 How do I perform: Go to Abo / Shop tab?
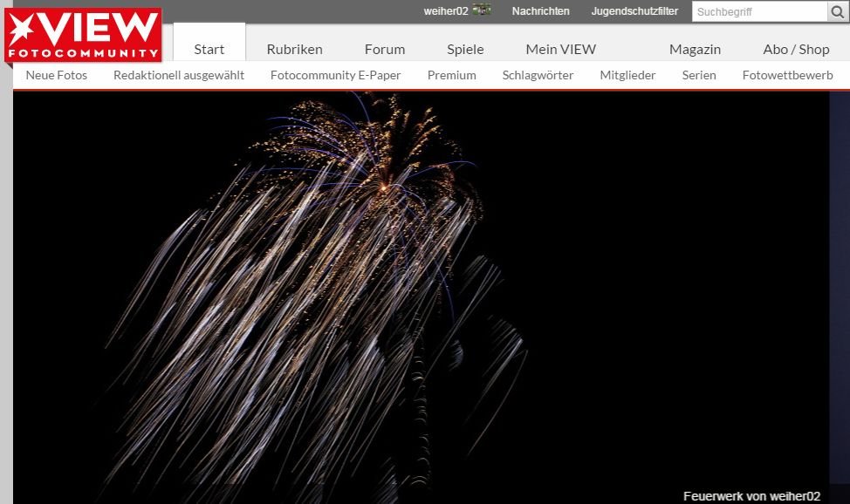(x=796, y=49)
